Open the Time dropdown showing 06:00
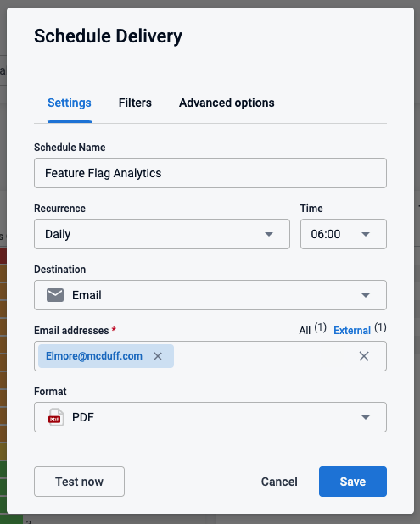 pos(344,234)
